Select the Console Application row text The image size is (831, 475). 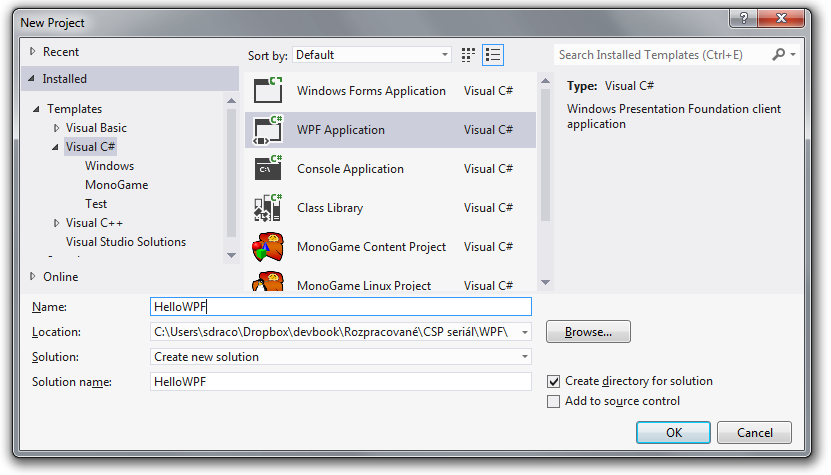point(350,169)
